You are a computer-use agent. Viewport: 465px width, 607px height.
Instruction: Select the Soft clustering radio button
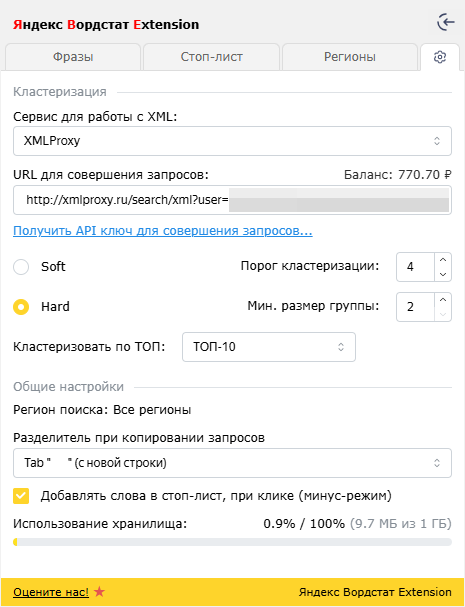coord(21,267)
